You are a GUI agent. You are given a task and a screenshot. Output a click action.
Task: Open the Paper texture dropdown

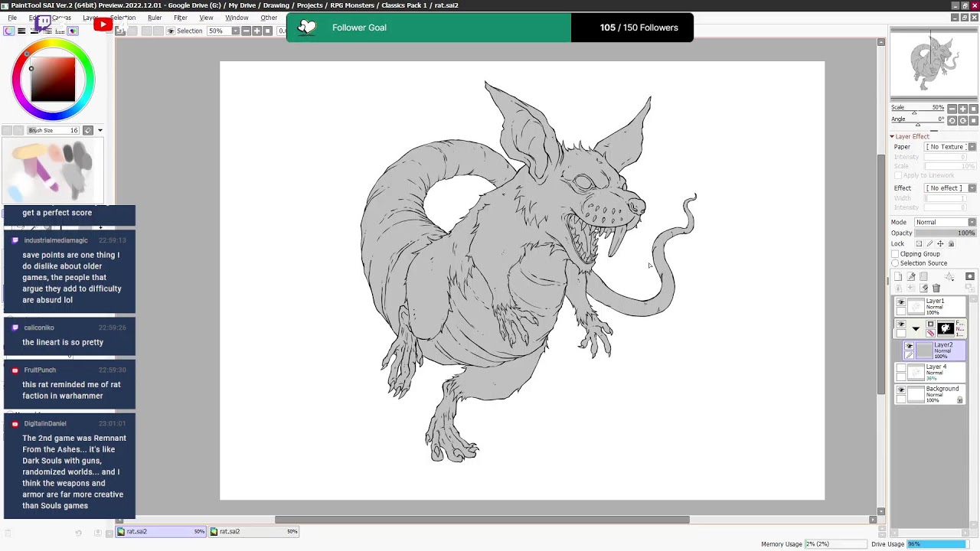950,147
